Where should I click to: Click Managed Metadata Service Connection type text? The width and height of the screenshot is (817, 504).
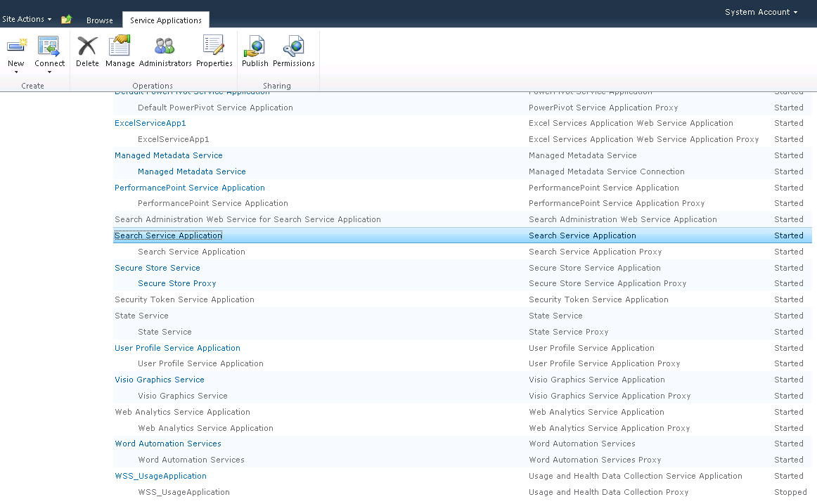pos(607,172)
